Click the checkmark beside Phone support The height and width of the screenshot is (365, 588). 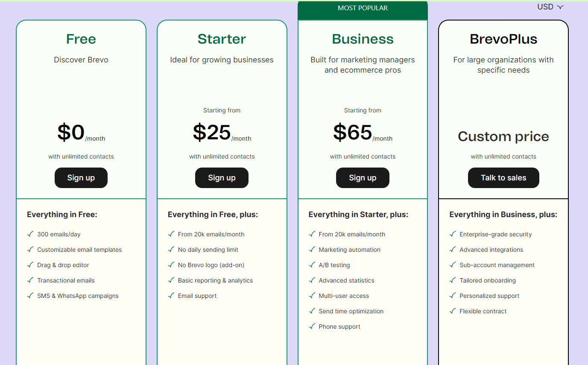coord(312,326)
